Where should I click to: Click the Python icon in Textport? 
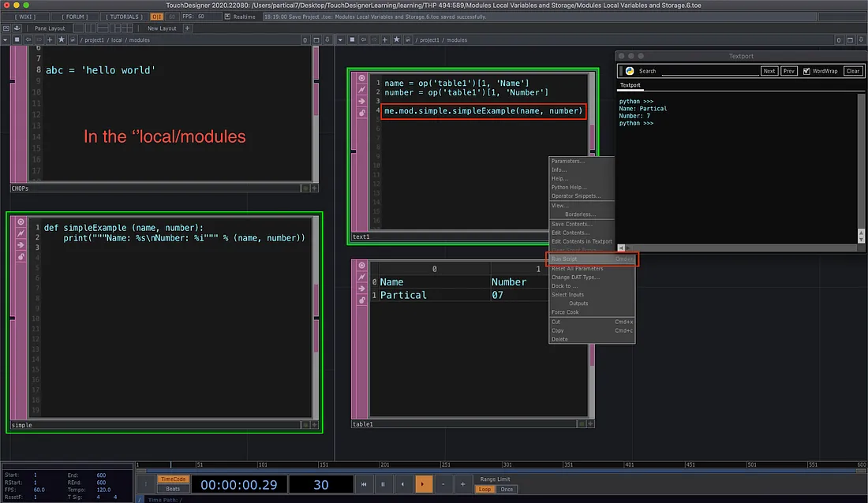pyautogui.click(x=630, y=71)
